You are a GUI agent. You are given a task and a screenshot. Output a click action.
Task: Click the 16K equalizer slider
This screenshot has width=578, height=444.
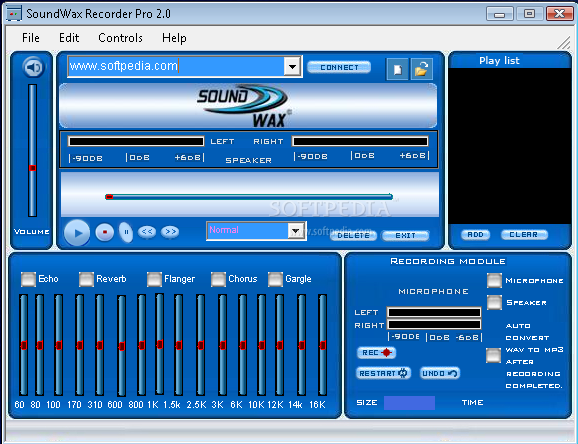(x=323, y=345)
